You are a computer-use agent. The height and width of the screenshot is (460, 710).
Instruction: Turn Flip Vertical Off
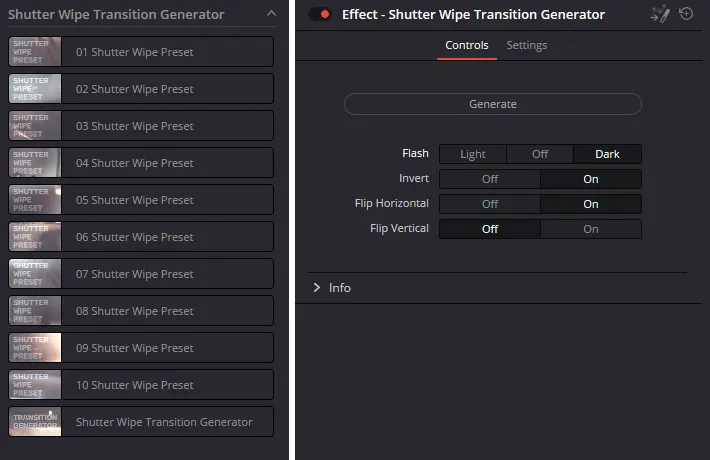pyautogui.click(x=490, y=229)
